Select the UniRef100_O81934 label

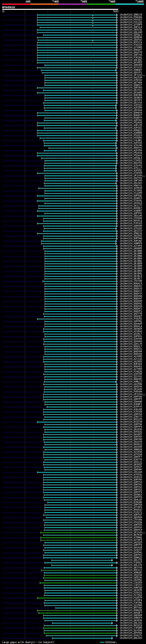(x=131, y=575)
